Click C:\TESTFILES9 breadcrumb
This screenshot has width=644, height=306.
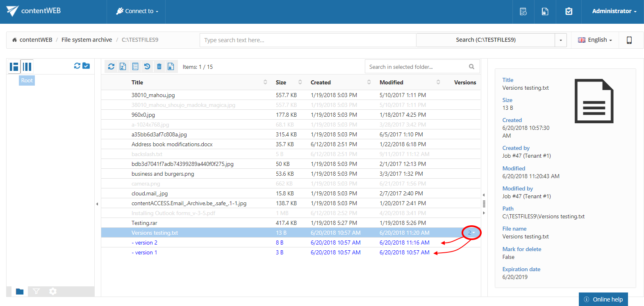(140, 40)
